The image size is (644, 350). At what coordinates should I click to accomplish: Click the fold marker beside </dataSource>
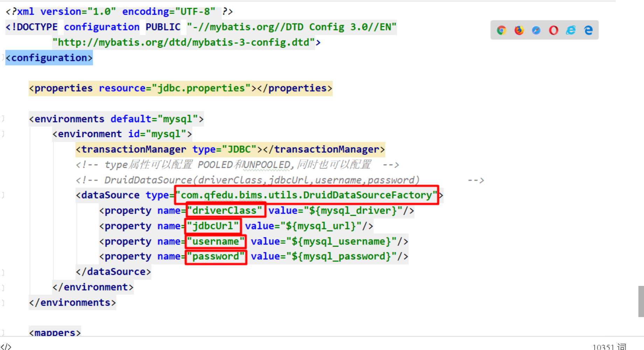click(3, 272)
